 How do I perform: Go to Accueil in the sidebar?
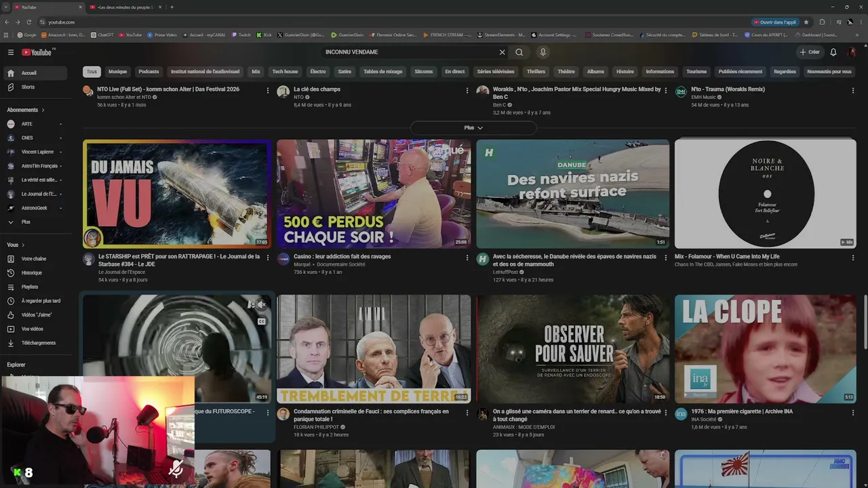(x=35, y=73)
